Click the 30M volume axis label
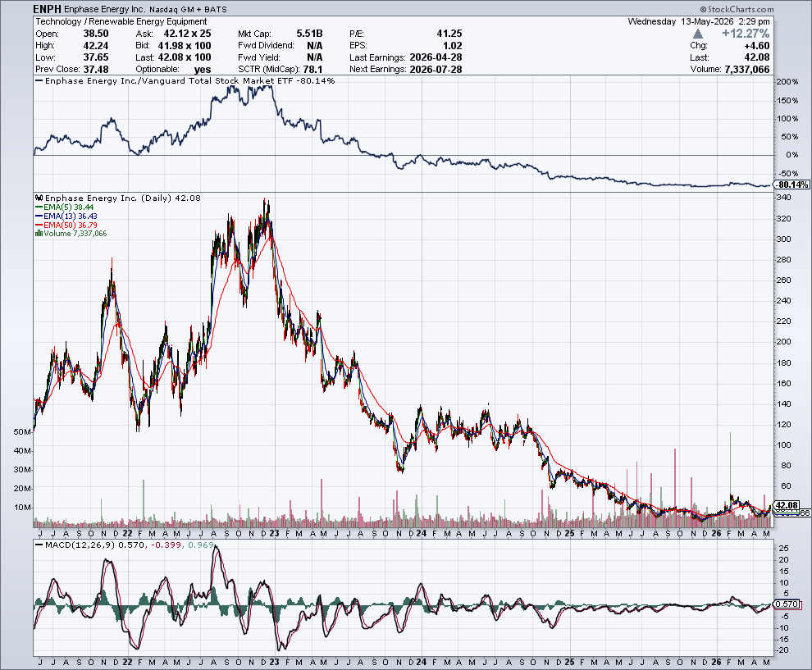The height and width of the screenshot is (670, 812). pyautogui.click(x=22, y=470)
